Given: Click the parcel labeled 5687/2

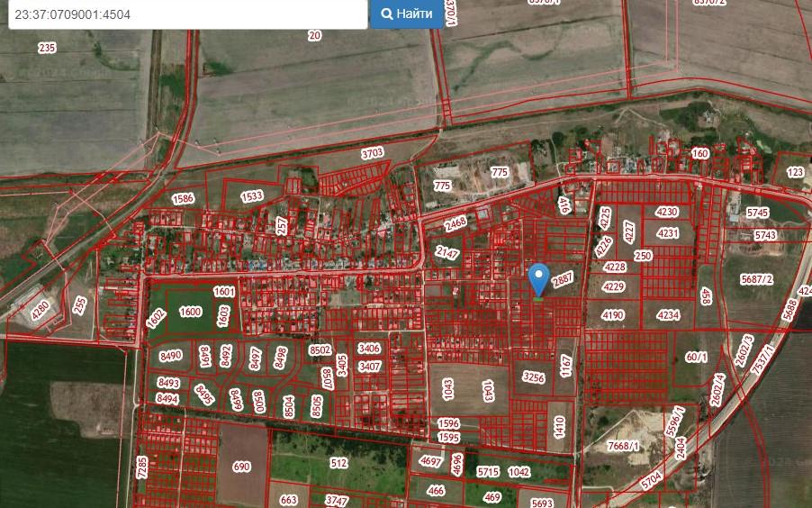Looking at the screenshot, I should [x=757, y=279].
